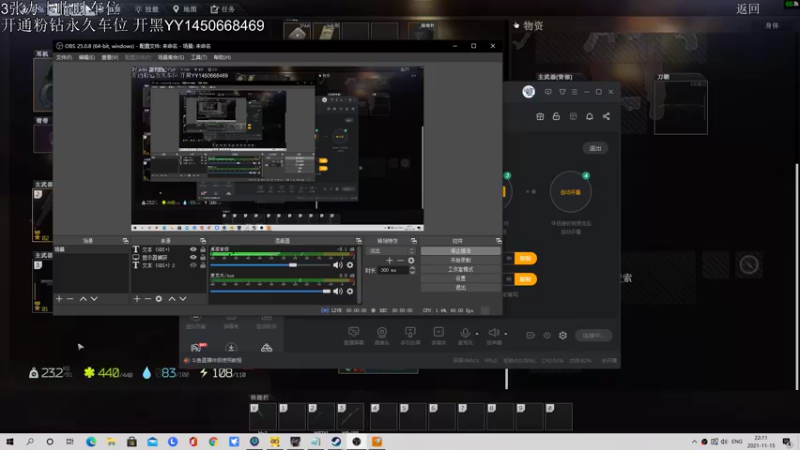Click the download icon in companion lower panel
The height and width of the screenshot is (450, 800).
231,348
